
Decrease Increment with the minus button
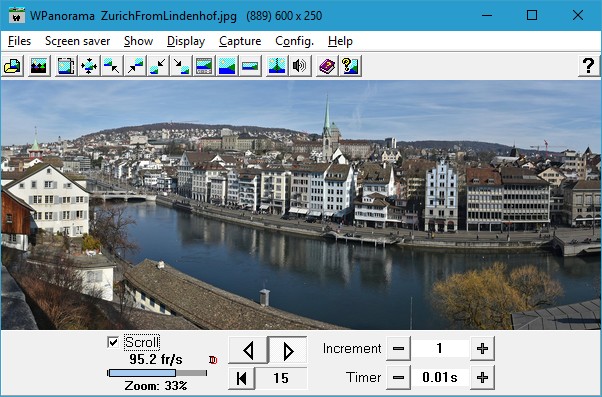click(398, 349)
